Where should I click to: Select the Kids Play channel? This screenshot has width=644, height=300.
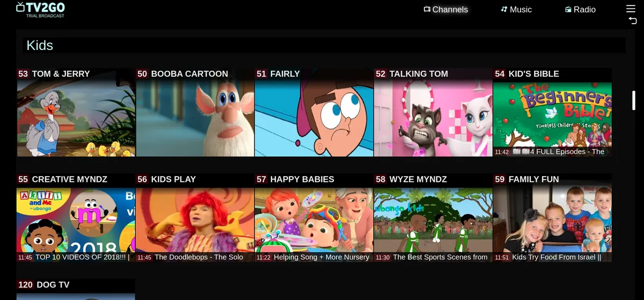point(195,220)
